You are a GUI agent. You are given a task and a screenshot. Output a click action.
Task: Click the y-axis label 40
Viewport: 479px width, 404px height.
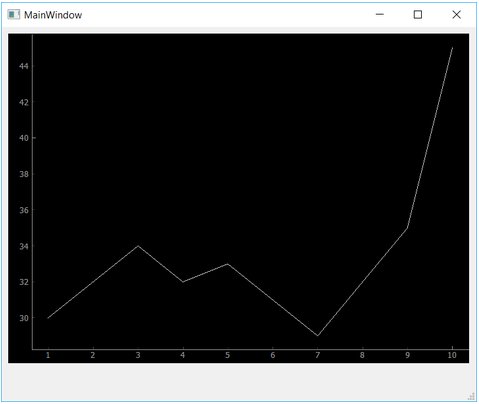point(24,138)
